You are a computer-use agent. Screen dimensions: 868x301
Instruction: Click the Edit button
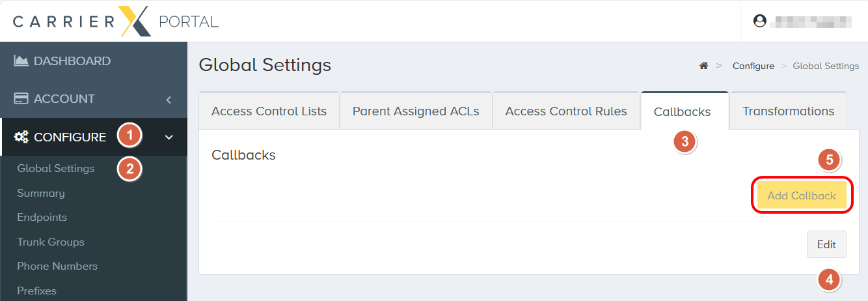(x=826, y=244)
